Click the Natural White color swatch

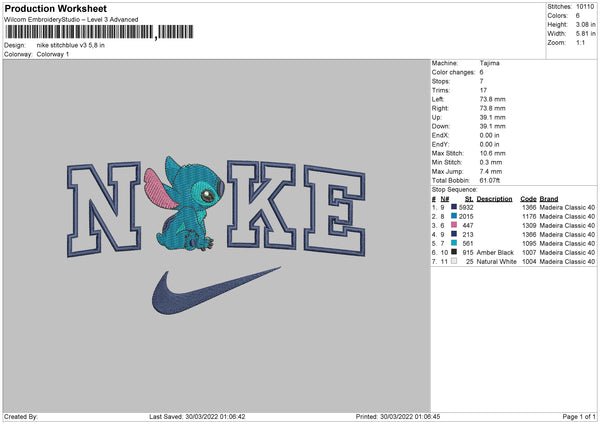pos(454,261)
